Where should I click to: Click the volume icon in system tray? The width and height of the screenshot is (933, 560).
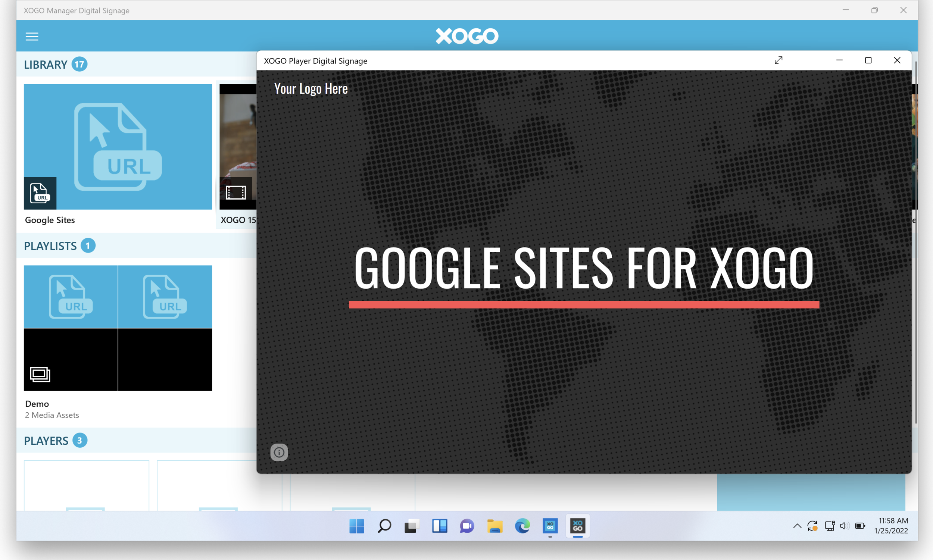pos(844,526)
